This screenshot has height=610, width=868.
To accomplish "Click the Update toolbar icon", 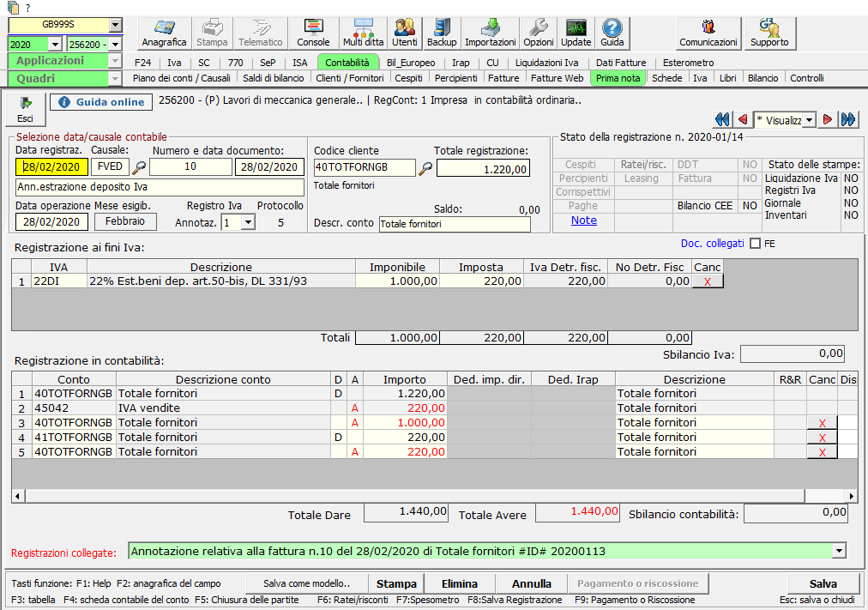I will click(x=576, y=33).
